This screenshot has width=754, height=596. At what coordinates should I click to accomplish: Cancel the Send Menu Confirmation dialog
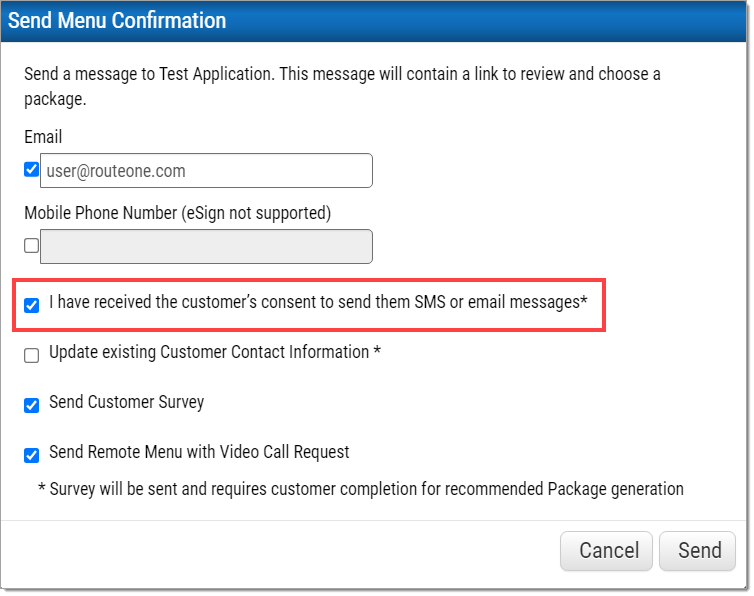pyautogui.click(x=606, y=551)
